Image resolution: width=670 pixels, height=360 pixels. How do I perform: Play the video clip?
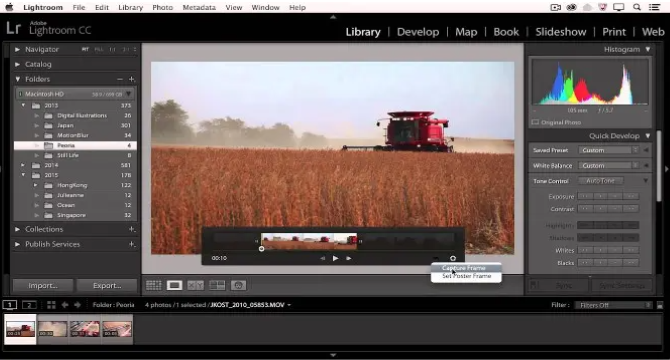[x=335, y=258]
